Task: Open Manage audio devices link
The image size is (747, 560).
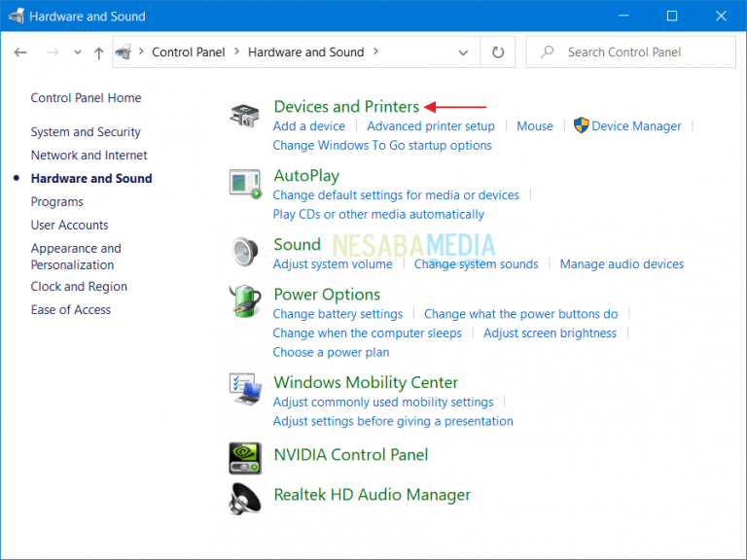Action: (622, 263)
